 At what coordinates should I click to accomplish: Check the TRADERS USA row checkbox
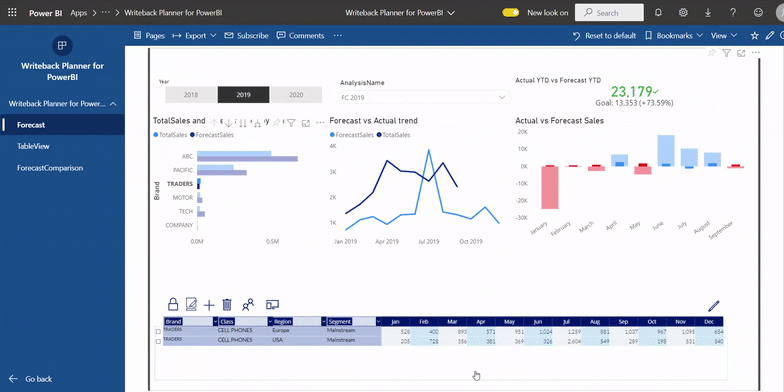point(158,341)
